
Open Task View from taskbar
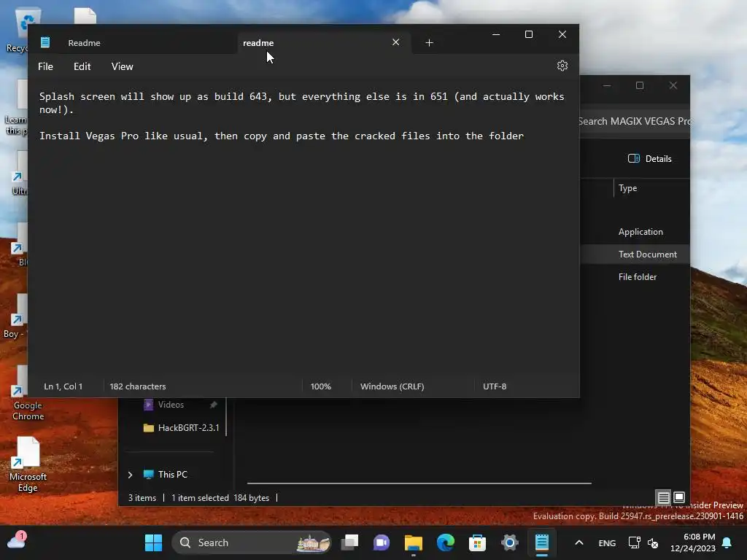coord(349,542)
